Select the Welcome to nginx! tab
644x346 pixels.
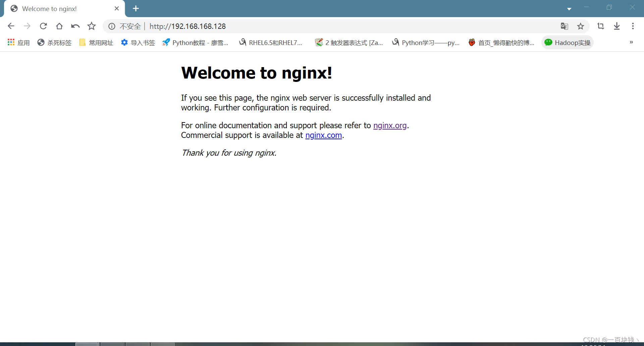64,9
